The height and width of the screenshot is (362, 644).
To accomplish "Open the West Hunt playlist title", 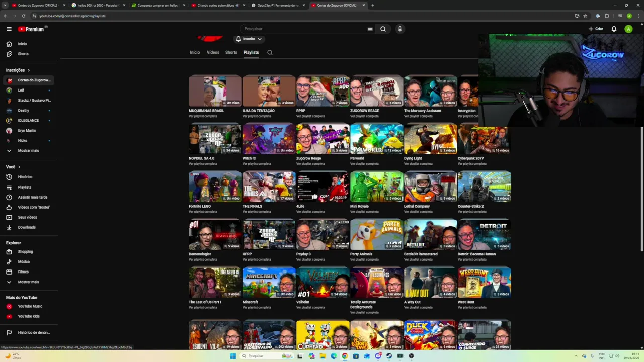I will [466, 302].
